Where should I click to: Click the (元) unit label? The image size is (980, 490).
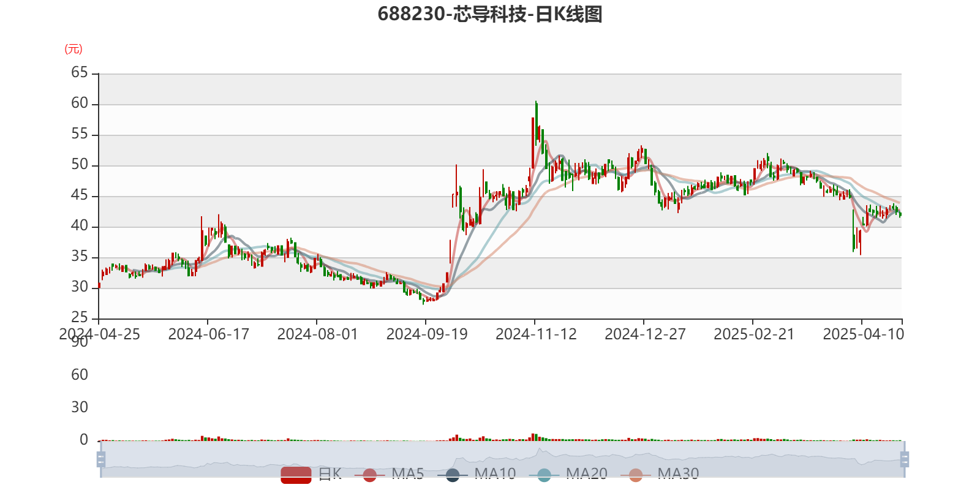tap(73, 49)
